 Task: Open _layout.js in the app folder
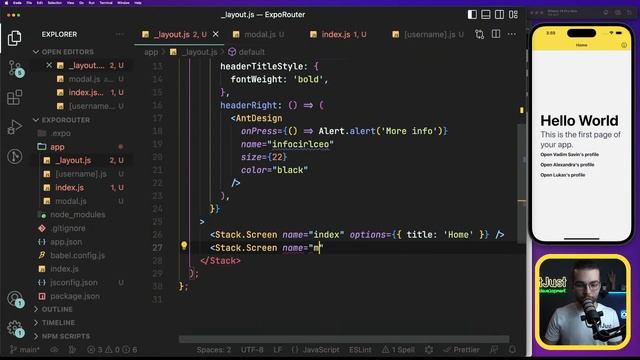click(x=73, y=160)
